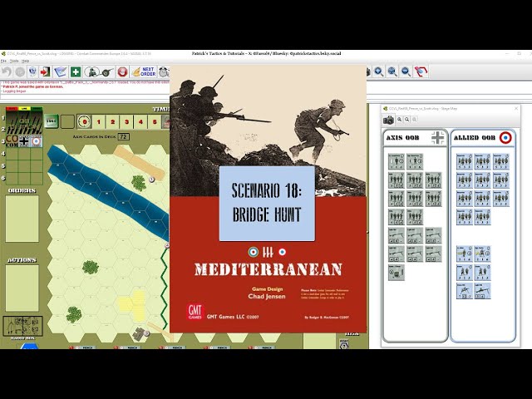Select top-left squad counter in Allied OOB
The height and width of the screenshot is (399, 532).
click(465, 161)
